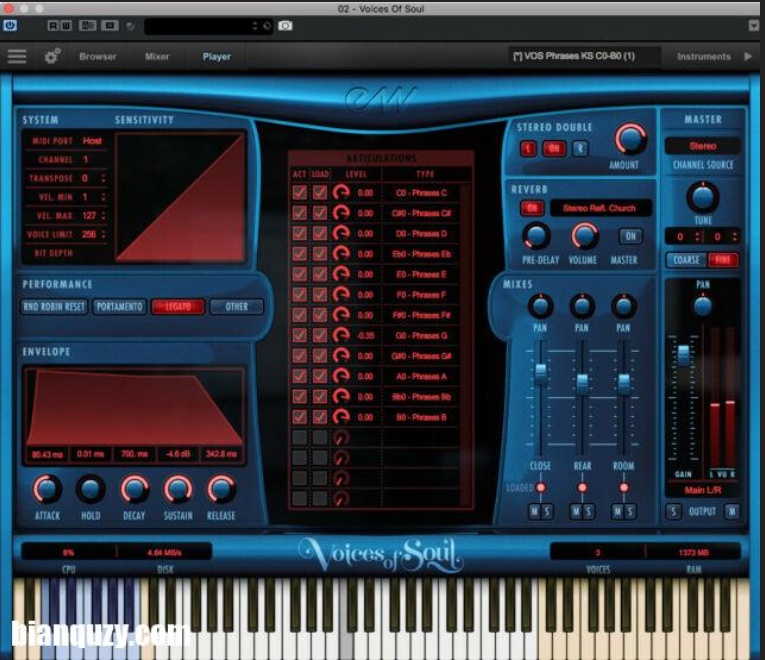
Task: Toggle LOAD checkbox for C#0 - Phrases C#
Action: click(x=320, y=213)
